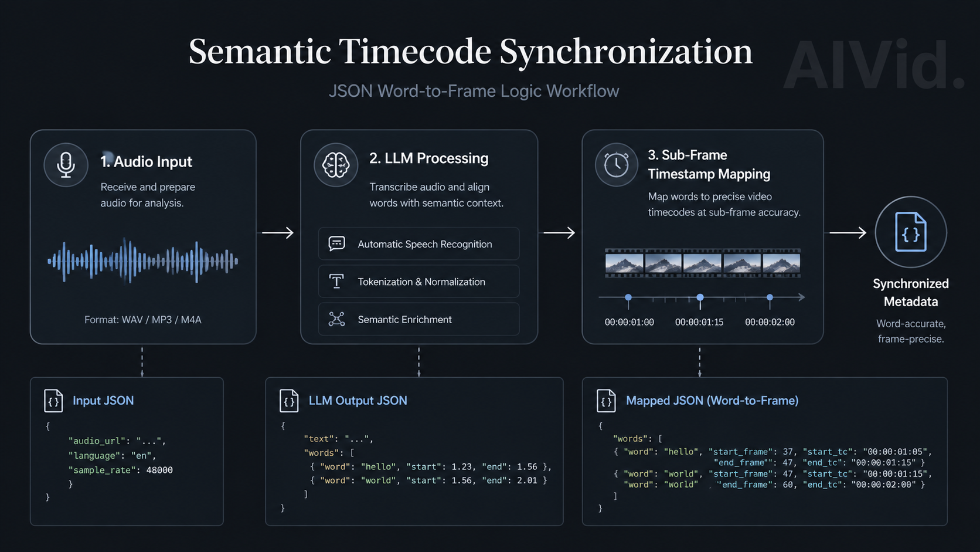Select the Semantic Enrichment row
Viewport: 980px width, 552px height.
[x=418, y=319]
